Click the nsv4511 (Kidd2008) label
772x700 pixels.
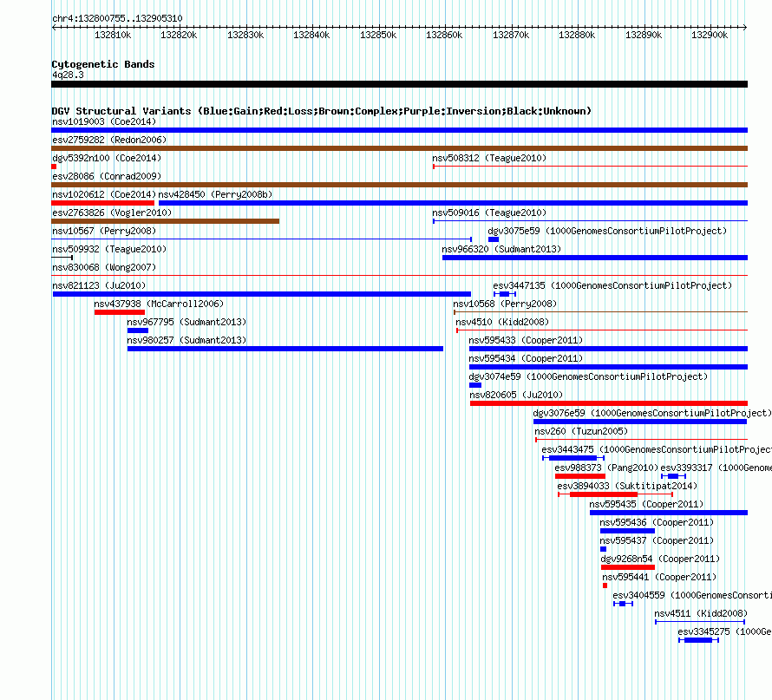click(x=701, y=613)
